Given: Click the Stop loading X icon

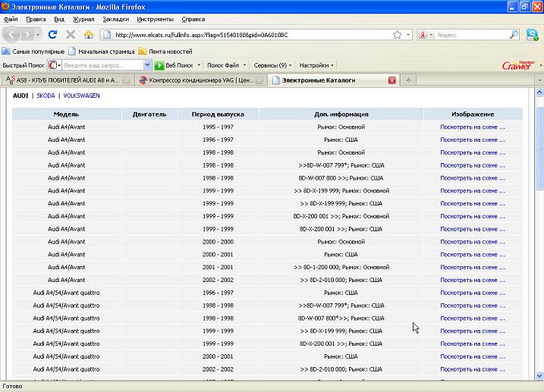Looking at the screenshot, I should tap(71, 35).
